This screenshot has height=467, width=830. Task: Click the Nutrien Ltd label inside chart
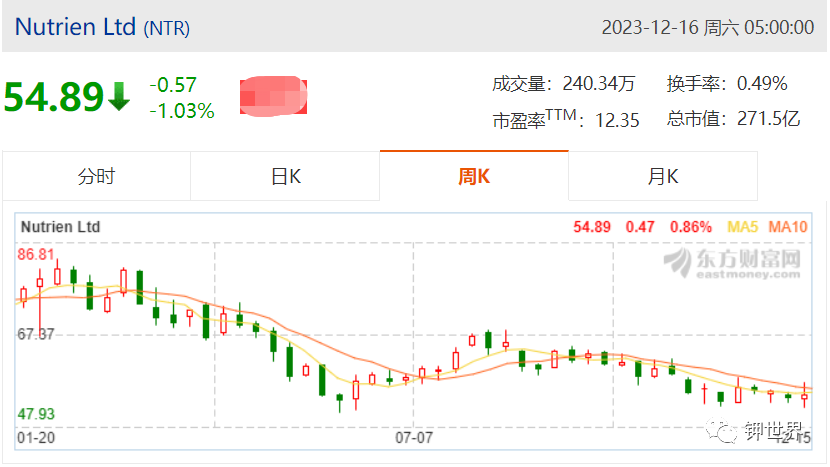60,227
